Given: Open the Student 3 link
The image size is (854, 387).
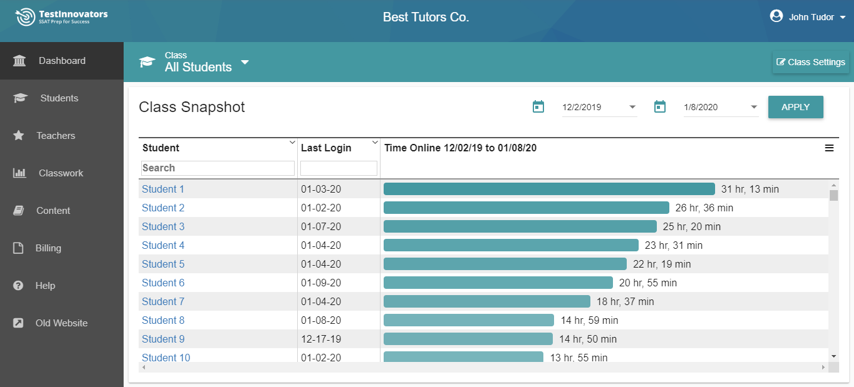Looking at the screenshot, I should [163, 226].
